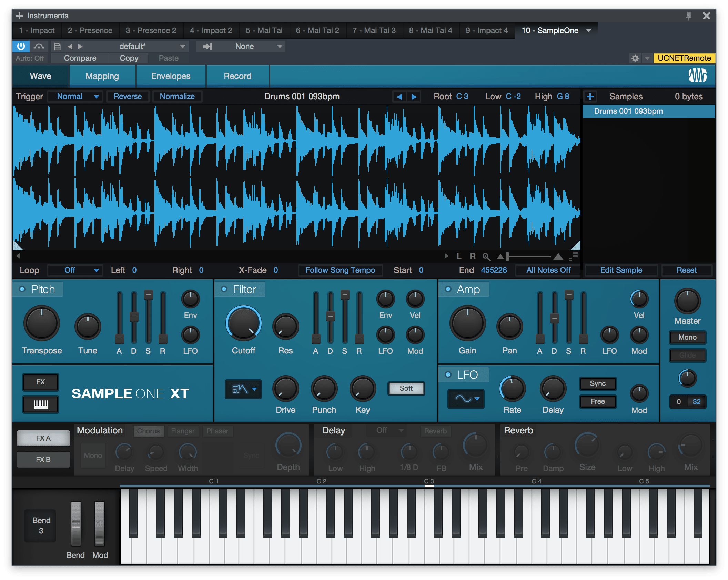Click the End value 455226 field
The image size is (728, 580).
coord(494,270)
